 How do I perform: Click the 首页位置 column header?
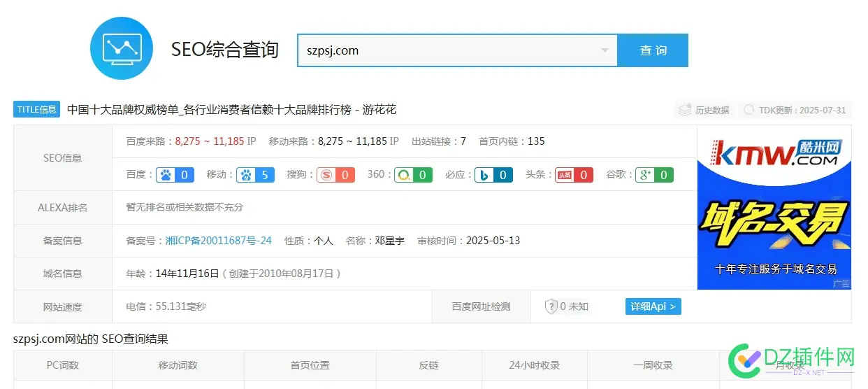310,365
